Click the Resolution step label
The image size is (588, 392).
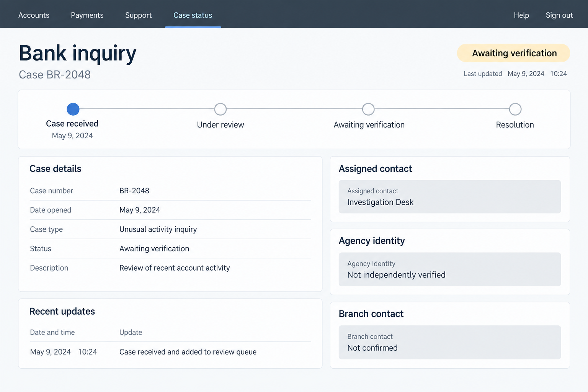click(515, 125)
